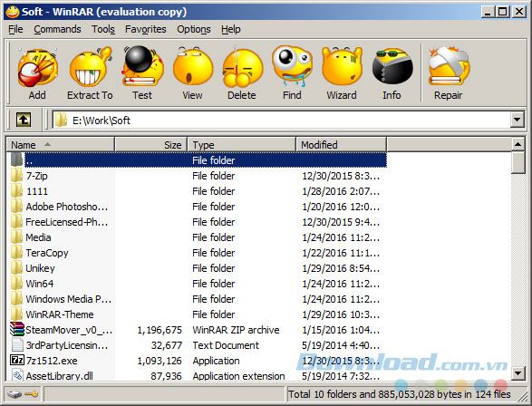Select the FreeLicensed-Ph... folder name

point(66,222)
